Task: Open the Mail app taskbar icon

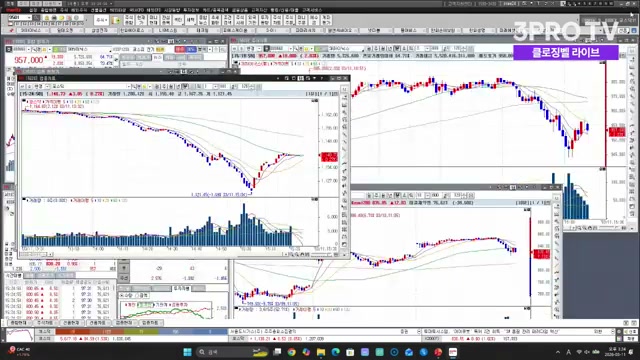Action: [x=409, y=352]
